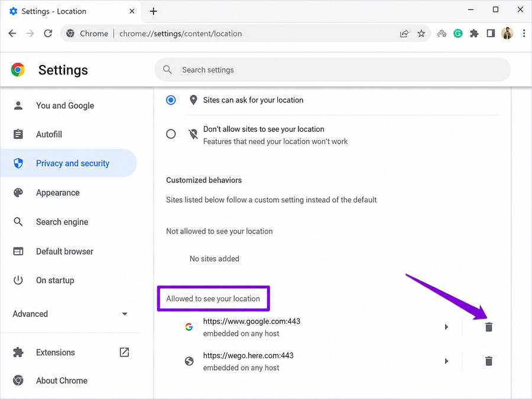Screen dimensions: 532x399
Task: Toggle the side panel icon
Action: [491, 33]
